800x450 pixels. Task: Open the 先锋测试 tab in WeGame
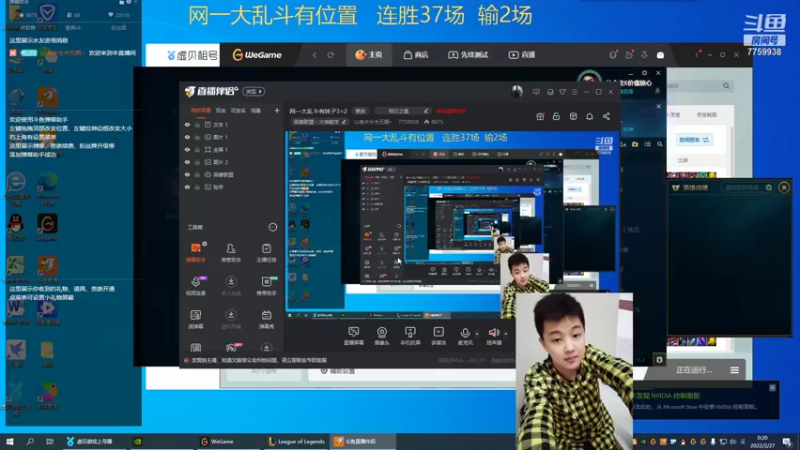[468, 55]
